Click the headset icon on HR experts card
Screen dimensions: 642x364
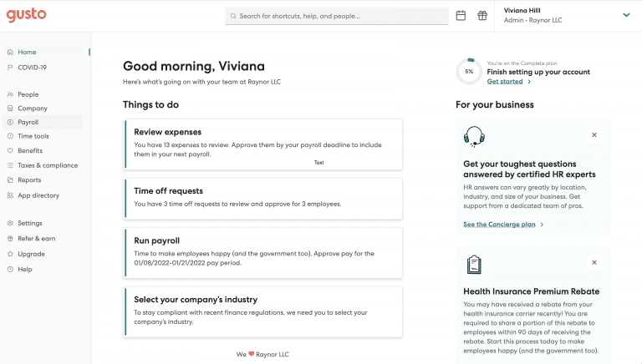tap(474, 136)
